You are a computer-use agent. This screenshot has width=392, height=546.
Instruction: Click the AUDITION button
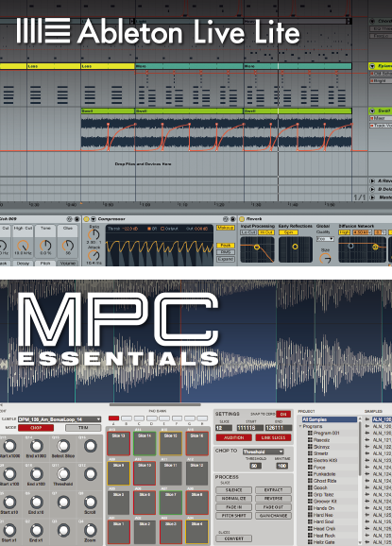click(233, 437)
